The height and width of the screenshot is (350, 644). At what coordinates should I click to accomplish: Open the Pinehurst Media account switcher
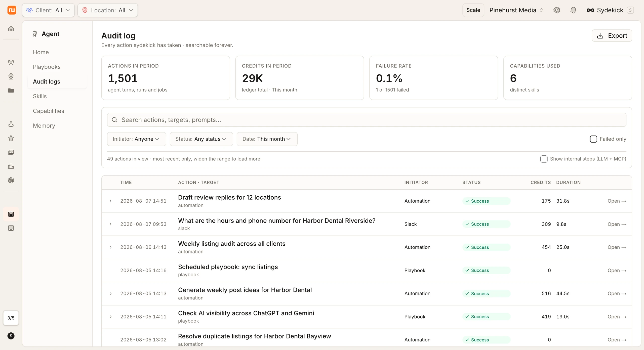point(516,10)
